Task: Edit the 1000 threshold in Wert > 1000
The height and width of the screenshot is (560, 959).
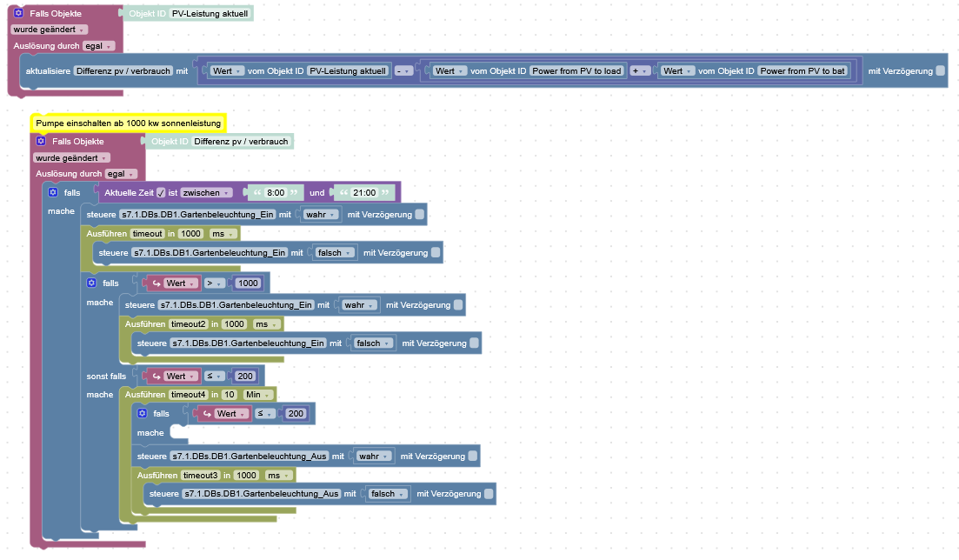Action: click(248, 283)
